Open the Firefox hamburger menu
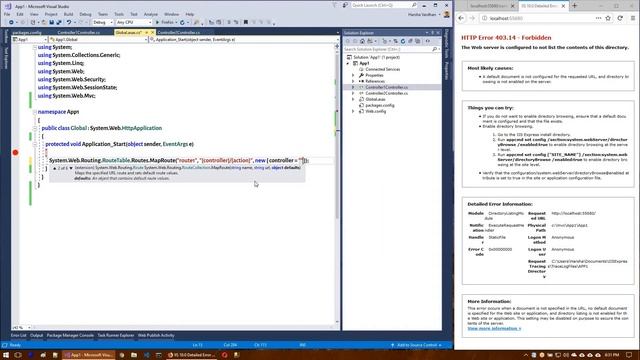The width and height of the screenshot is (640, 360). point(633,18)
